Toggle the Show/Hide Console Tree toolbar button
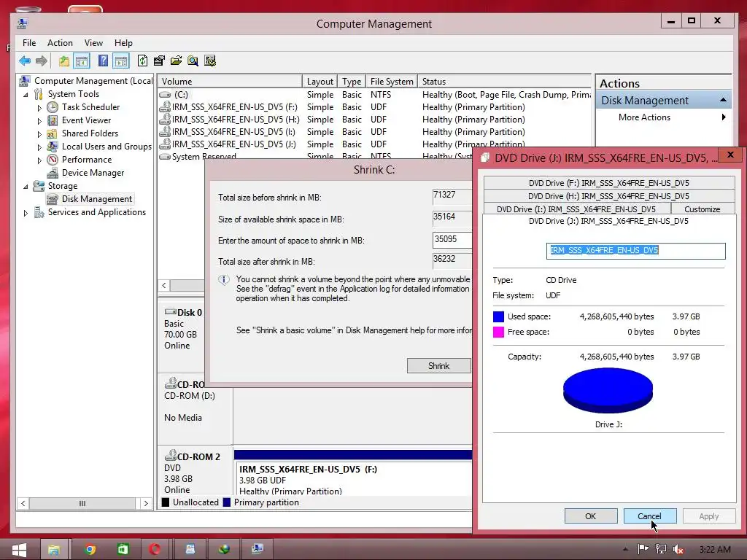The height and width of the screenshot is (560, 747). 82,61
